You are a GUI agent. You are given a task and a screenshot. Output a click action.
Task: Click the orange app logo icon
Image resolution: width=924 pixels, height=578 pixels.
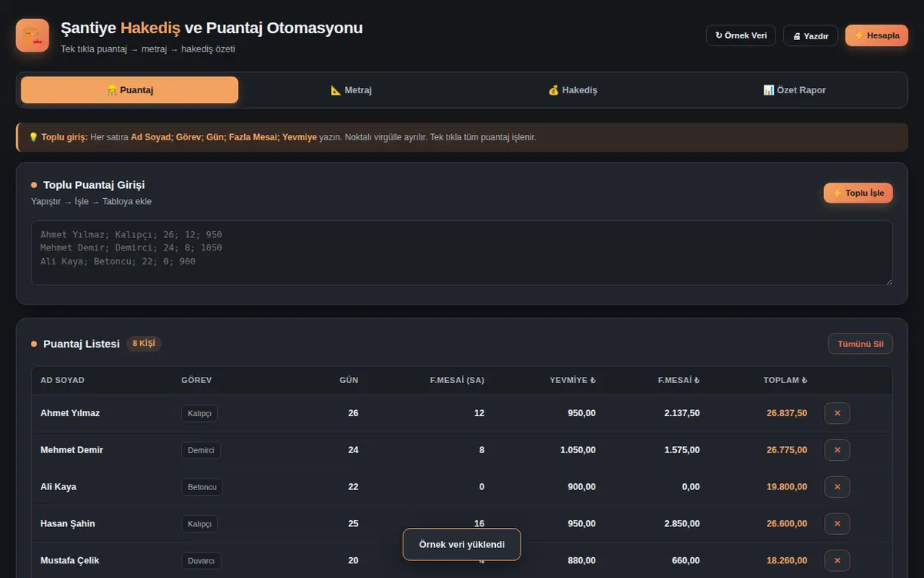pyautogui.click(x=32, y=35)
